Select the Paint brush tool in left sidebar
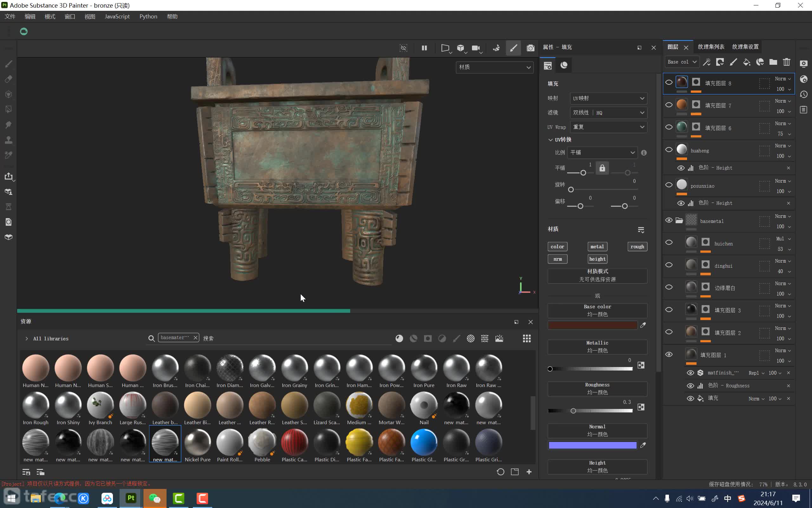Viewport: 812px width, 508px height. 9,64
